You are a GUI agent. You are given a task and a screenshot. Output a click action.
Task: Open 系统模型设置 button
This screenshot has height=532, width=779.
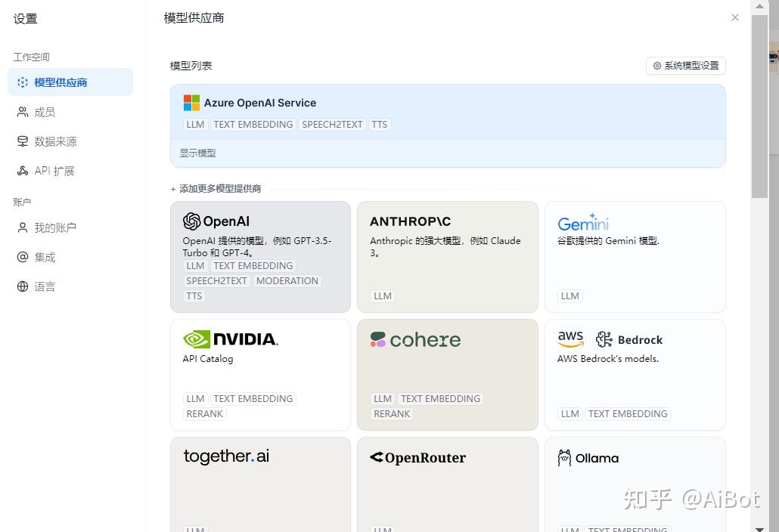pyautogui.click(x=686, y=66)
